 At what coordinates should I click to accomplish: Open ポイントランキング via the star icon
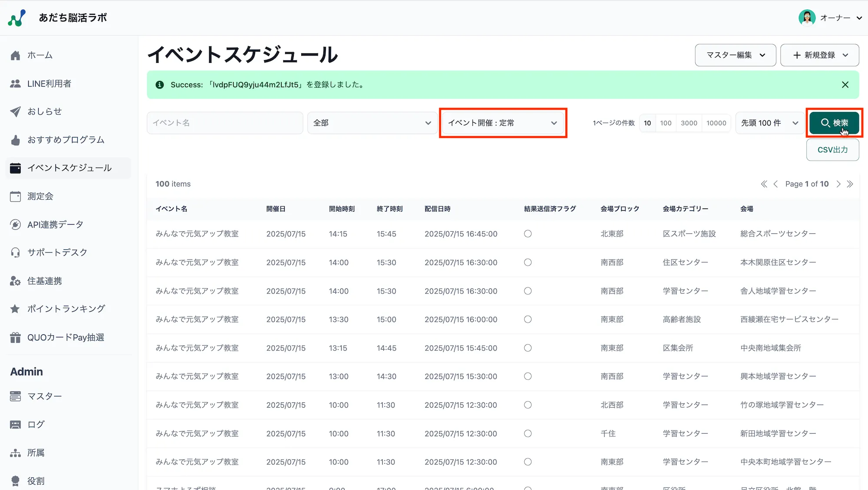pyautogui.click(x=66, y=309)
